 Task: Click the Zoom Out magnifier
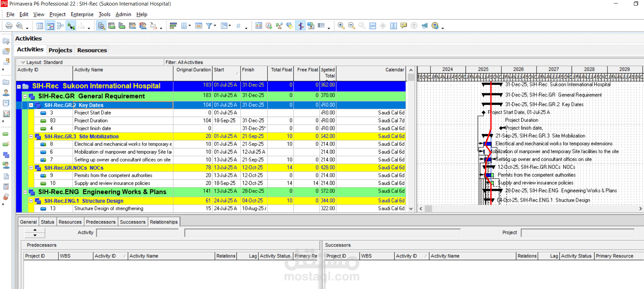point(352,26)
